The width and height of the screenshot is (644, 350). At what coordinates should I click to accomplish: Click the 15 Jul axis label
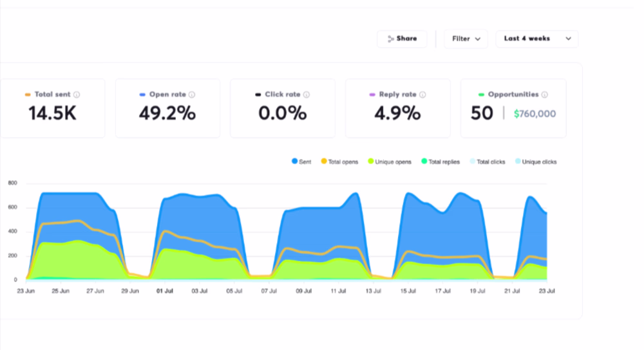408,291
